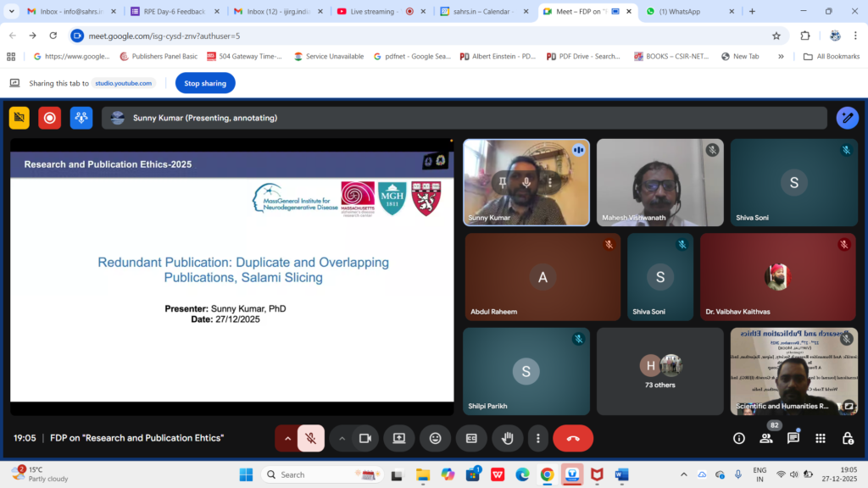Click the present screen icon

pos(399,438)
